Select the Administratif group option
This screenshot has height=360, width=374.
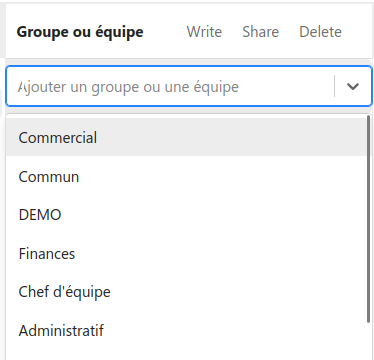pyautogui.click(x=186, y=331)
